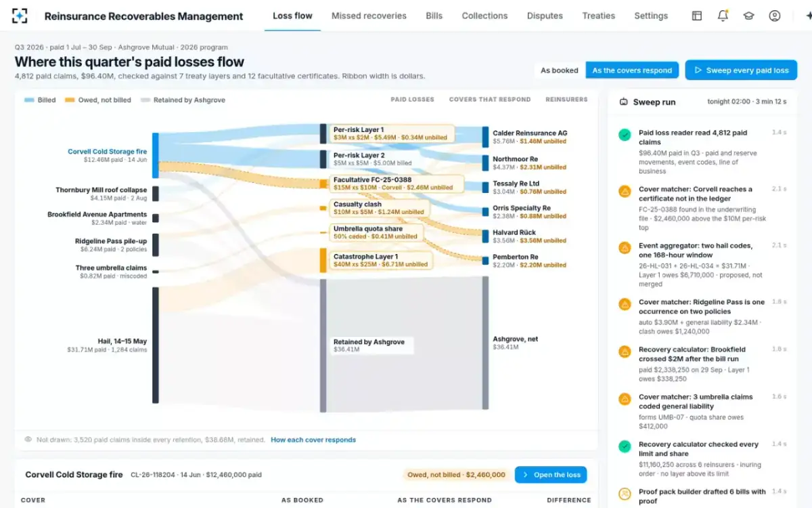
Task: Toggle the Owed, not billed legend entry
Action: (97, 100)
